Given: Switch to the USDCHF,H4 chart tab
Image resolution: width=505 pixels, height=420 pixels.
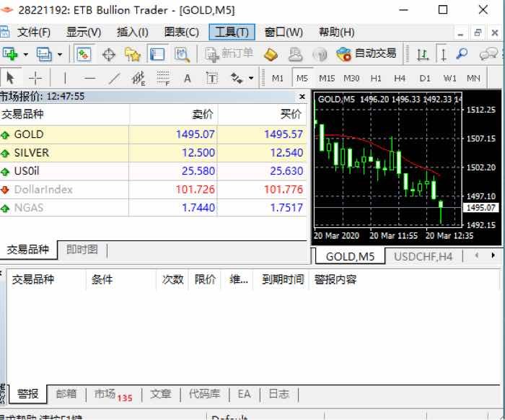Looking at the screenshot, I should [x=423, y=256].
